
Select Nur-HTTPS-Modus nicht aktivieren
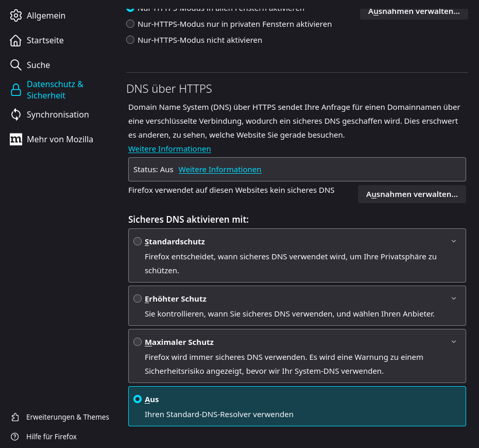(x=130, y=39)
